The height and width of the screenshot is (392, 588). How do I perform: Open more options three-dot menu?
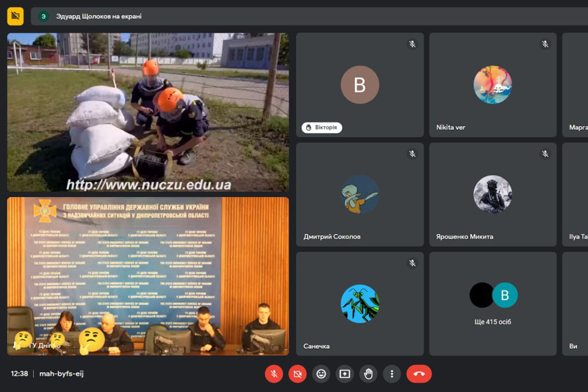[x=392, y=374]
